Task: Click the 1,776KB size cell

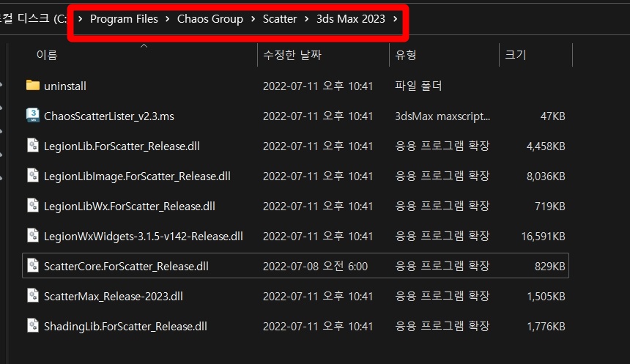Action: (546, 326)
